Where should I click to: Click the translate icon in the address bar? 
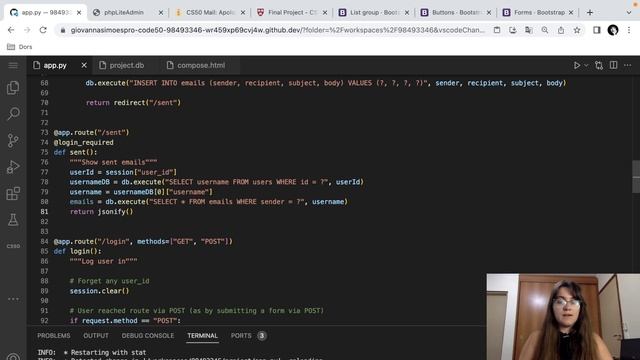[x=529, y=30]
